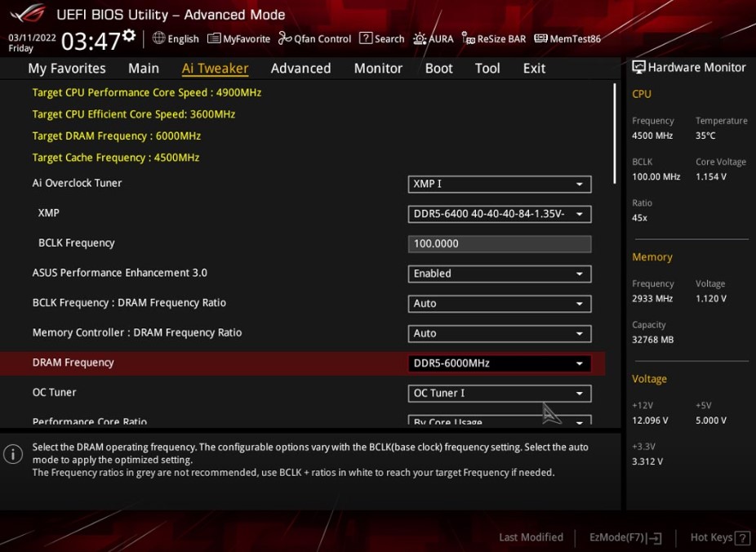Click the Hardware Monitor display icon
Image resolution: width=756 pixels, height=552 pixels.
[x=638, y=67]
